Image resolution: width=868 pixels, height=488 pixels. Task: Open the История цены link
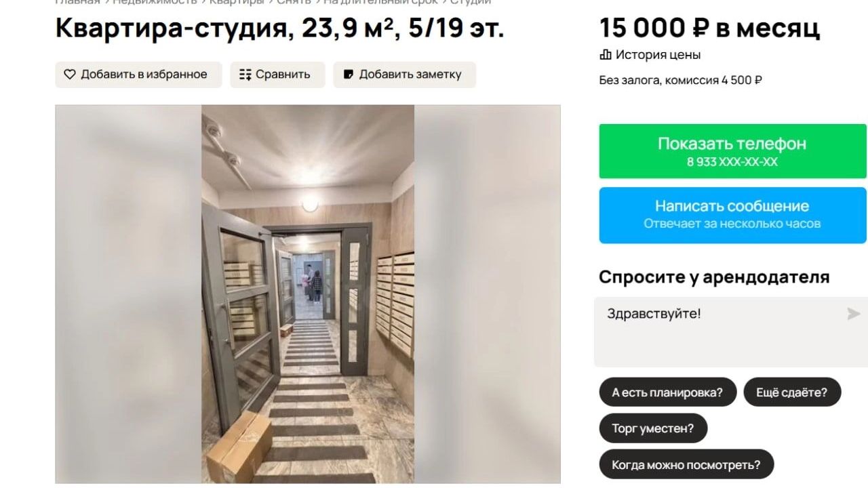point(658,55)
